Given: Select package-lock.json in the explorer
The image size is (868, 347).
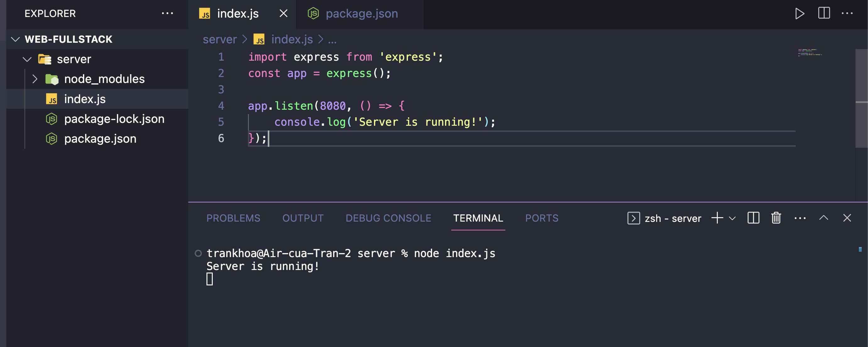Looking at the screenshot, I should [114, 119].
